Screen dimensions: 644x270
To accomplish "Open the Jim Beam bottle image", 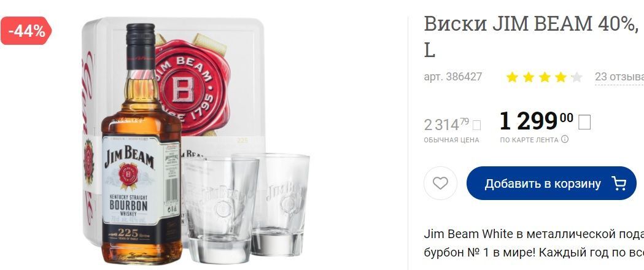I will pos(141,144).
